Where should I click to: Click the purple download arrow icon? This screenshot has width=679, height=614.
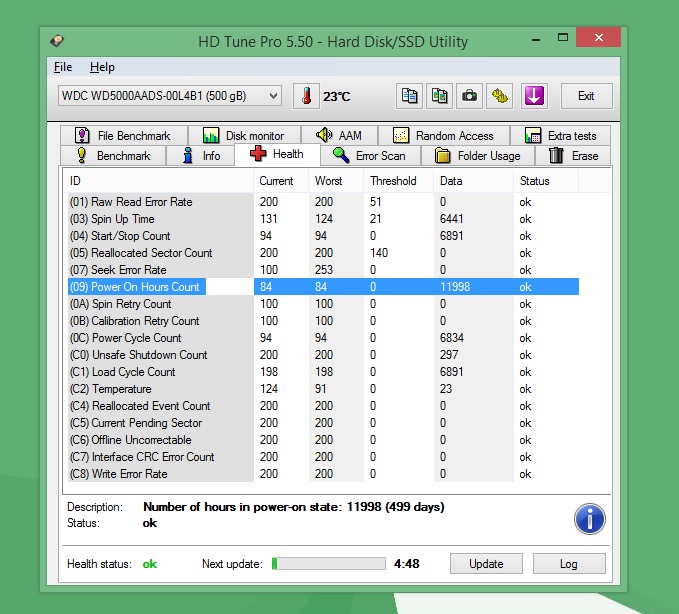(534, 96)
